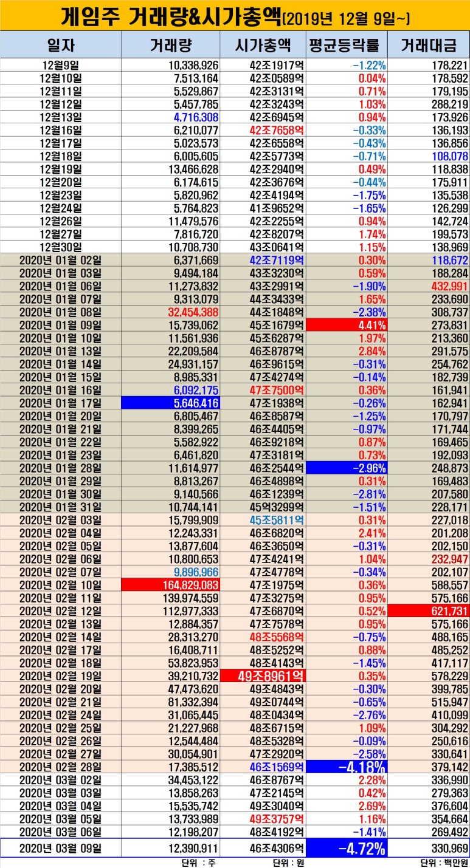Select the 2020년 03월 09일 date cell
The image size is (470, 868).
point(61,847)
